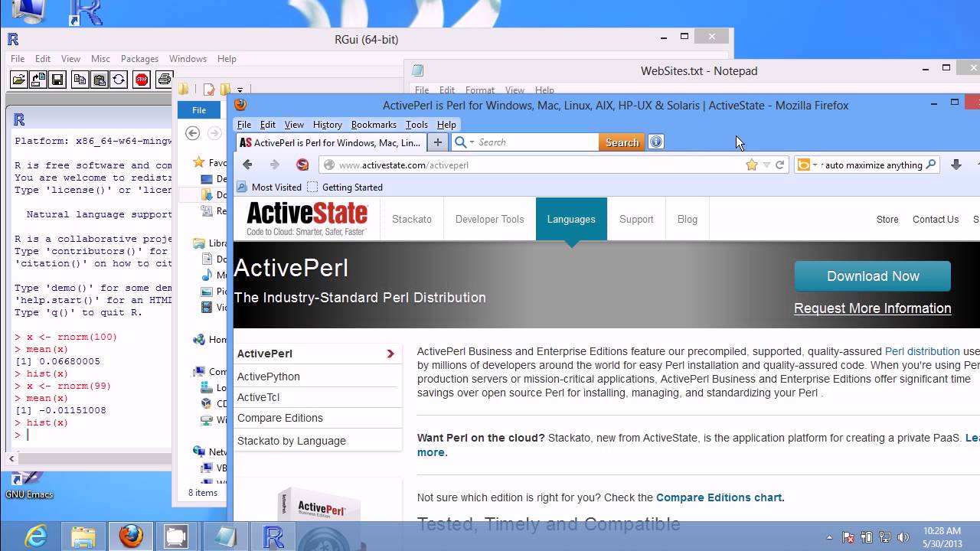Click ActiveTcl in sidebar
The image size is (980, 551).
258,397
